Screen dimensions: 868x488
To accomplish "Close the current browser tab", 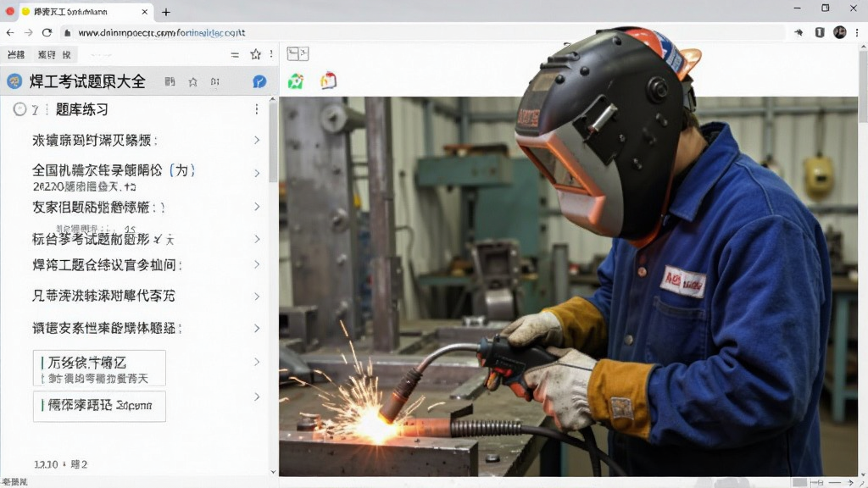I will [144, 12].
